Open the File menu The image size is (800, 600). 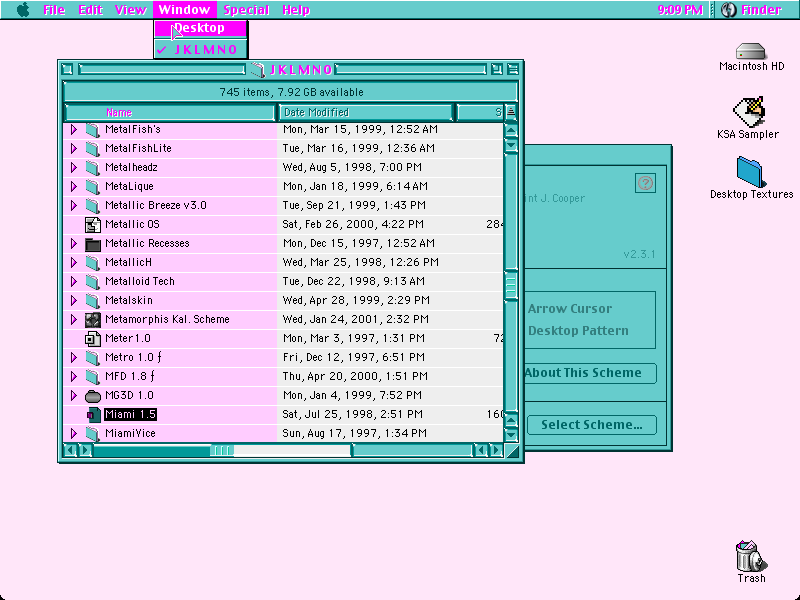(x=54, y=10)
